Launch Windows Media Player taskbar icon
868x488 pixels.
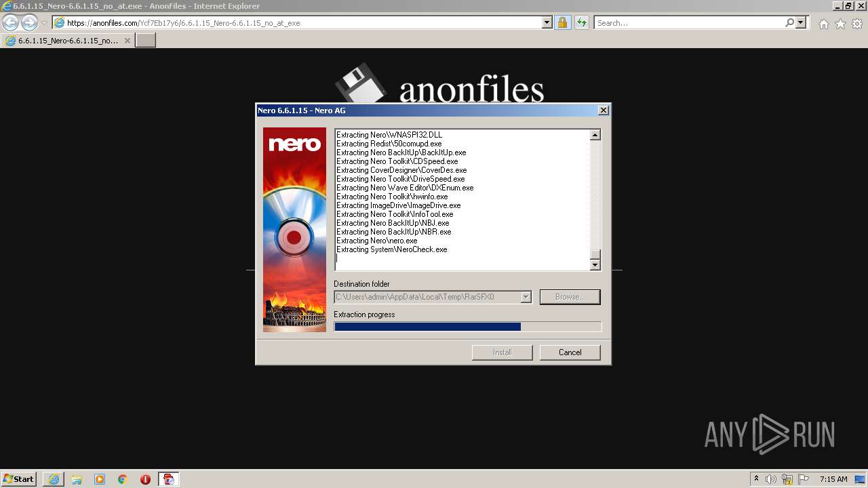100,479
